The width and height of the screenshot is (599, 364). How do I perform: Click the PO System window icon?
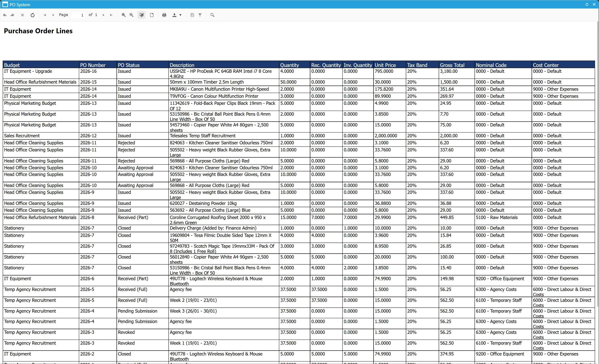click(5, 5)
